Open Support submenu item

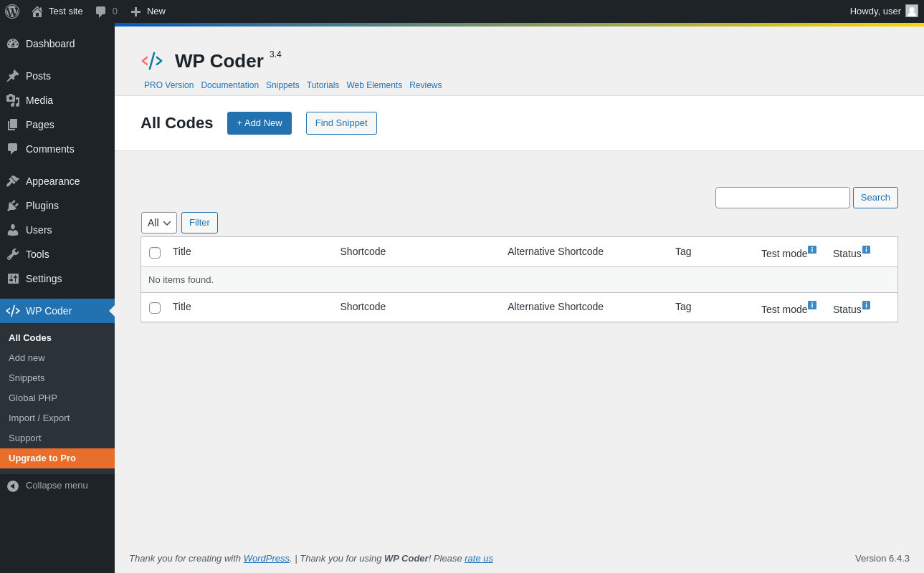point(25,438)
